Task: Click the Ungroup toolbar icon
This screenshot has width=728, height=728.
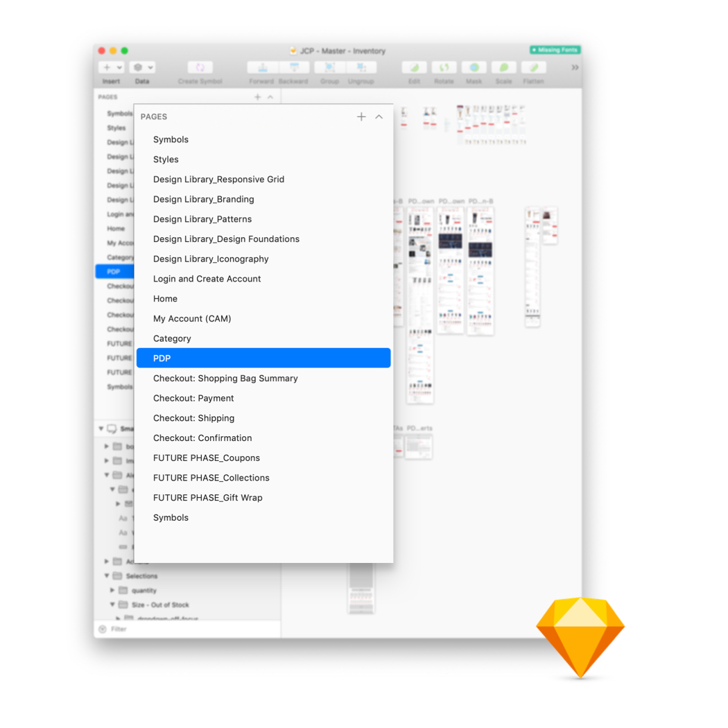Action: [361, 67]
